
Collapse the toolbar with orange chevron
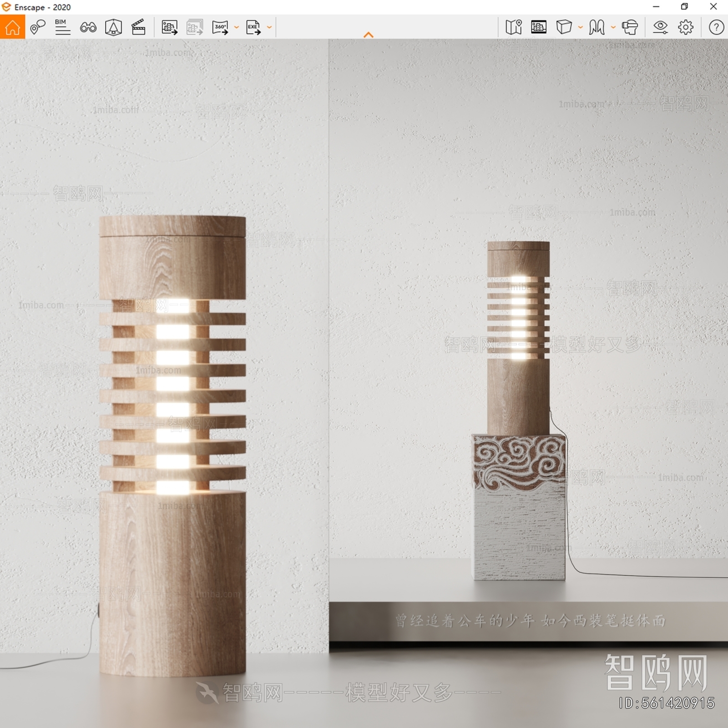[x=369, y=35]
